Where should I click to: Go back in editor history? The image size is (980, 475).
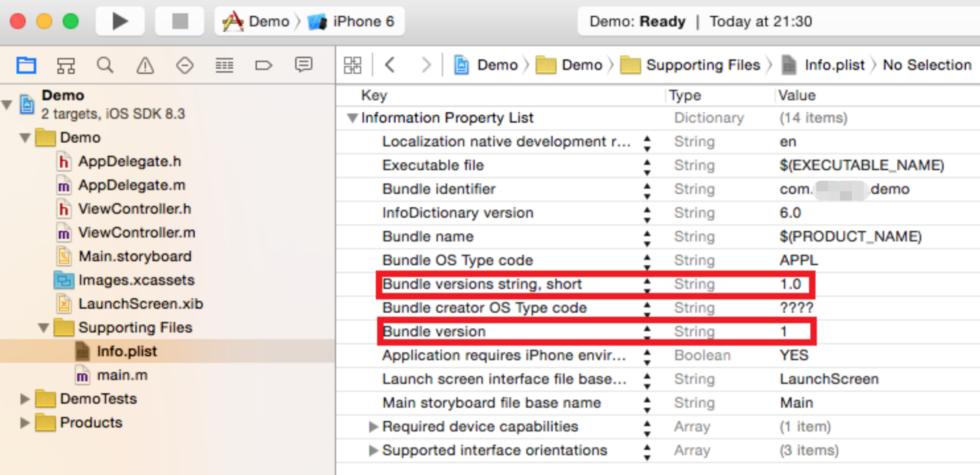[x=390, y=65]
